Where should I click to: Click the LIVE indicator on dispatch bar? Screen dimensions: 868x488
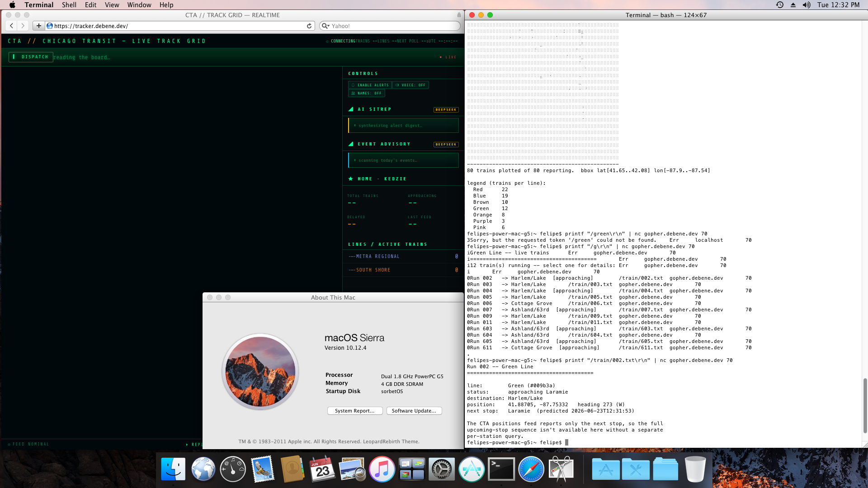pyautogui.click(x=448, y=57)
